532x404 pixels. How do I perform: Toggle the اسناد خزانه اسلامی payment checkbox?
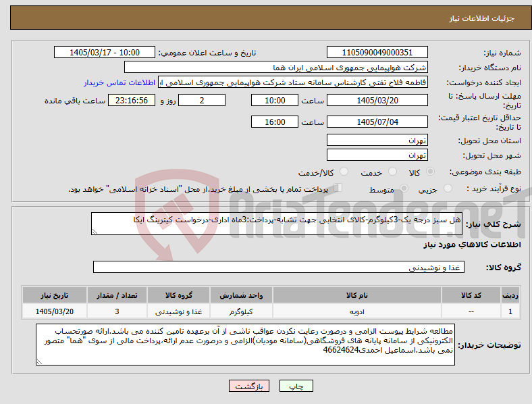(x=338, y=188)
